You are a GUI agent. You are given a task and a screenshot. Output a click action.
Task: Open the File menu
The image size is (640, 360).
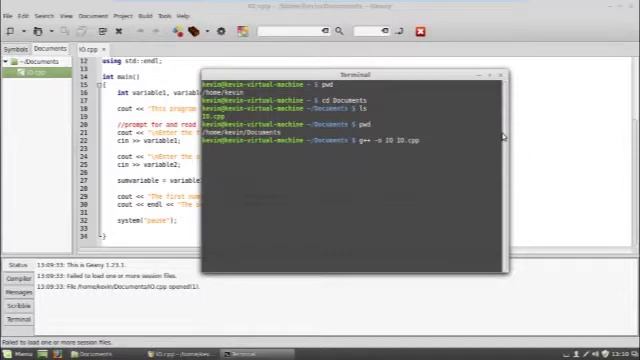coord(8,16)
